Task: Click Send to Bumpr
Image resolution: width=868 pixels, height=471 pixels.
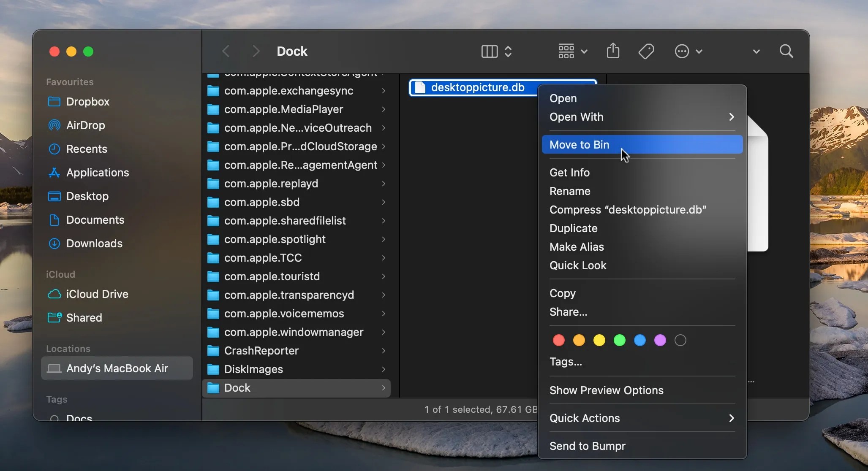Action: [x=587, y=446]
